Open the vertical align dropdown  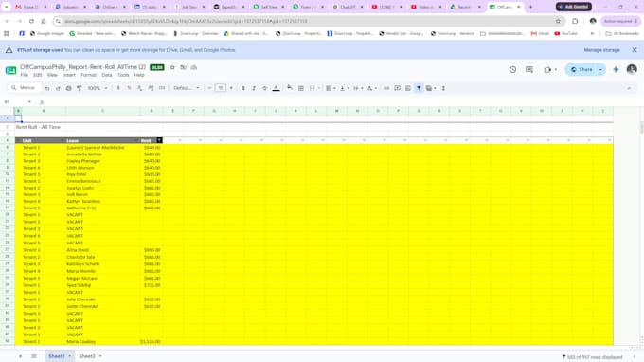click(344, 88)
